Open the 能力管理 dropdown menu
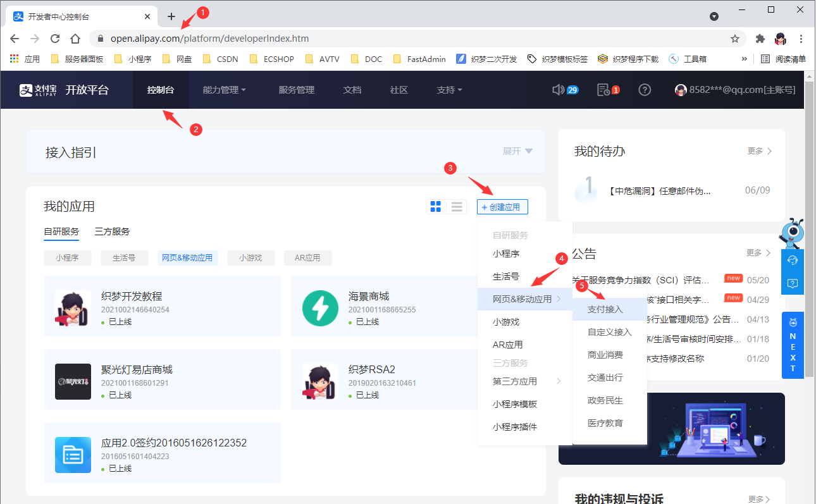The image size is (816, 504). pyautogui.click(x=224, y=90)
